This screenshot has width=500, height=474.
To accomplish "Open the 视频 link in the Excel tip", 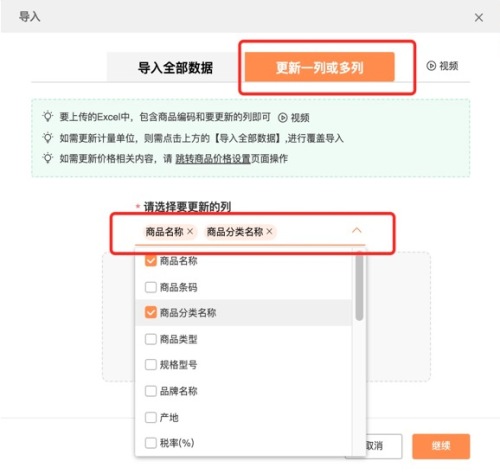I will point(294,117).
